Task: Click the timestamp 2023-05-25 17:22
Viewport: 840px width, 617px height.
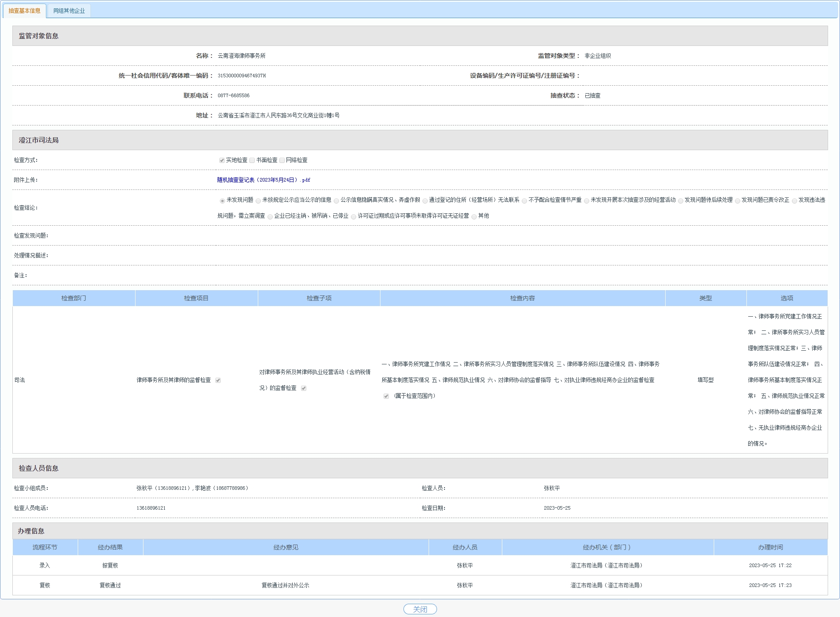Action: (x=770, y=565)
